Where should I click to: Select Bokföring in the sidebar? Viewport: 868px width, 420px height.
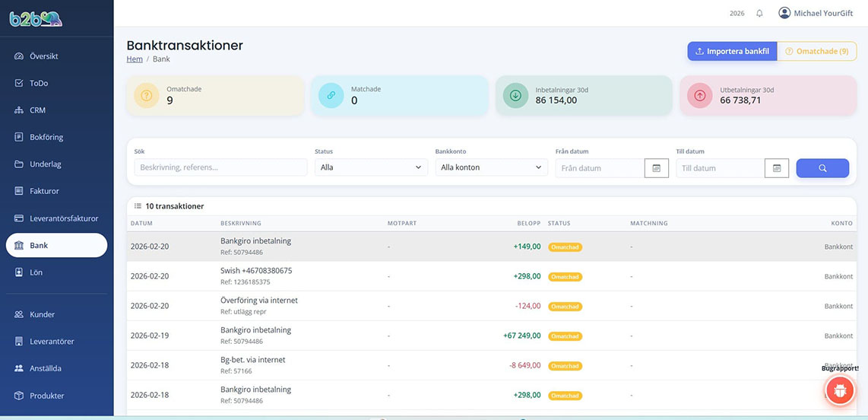(46, 137)
